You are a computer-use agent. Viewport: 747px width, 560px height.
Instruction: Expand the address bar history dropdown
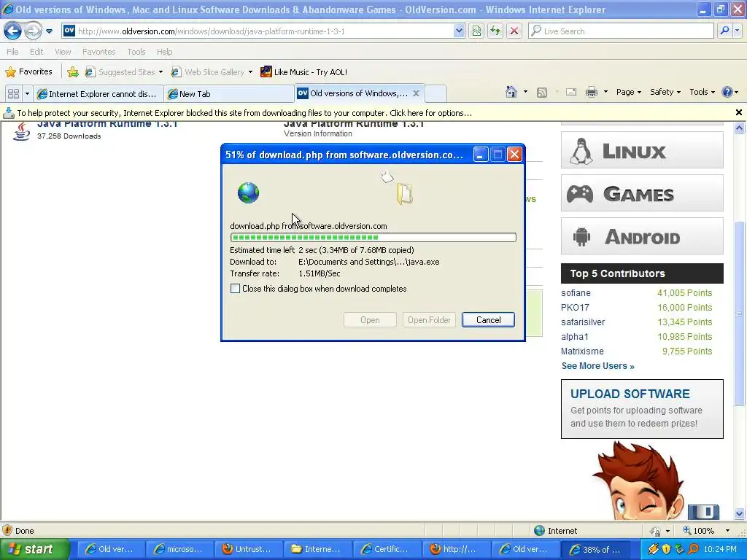(459, 31)
